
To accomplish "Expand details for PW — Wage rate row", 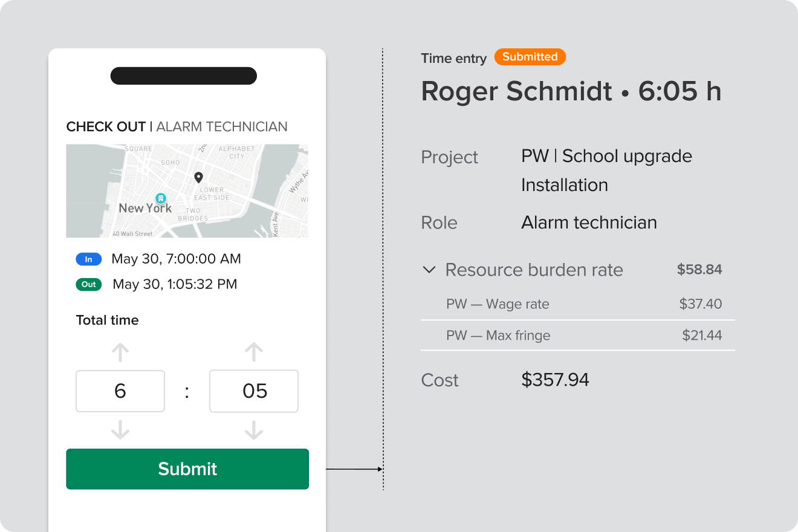I will pos(497,304).
